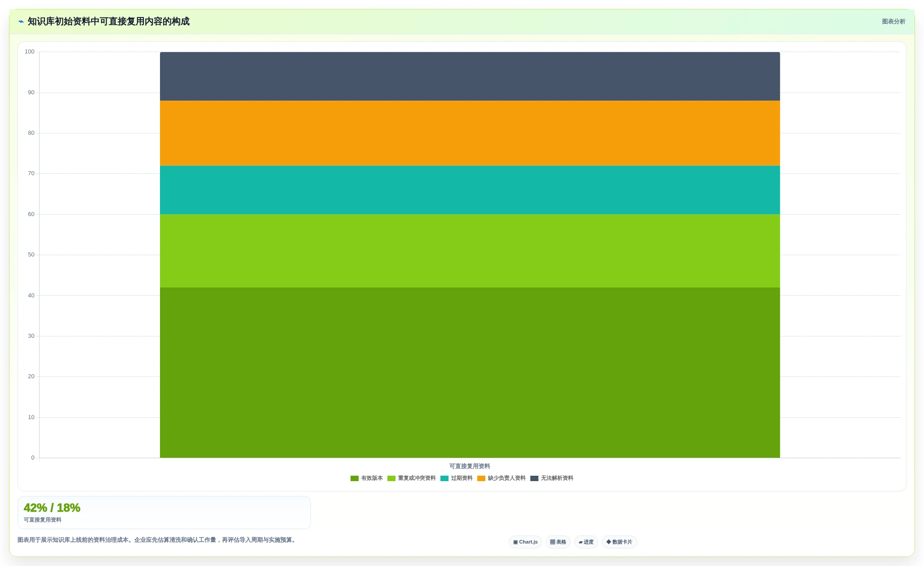Click the footnote text starting 图表用于展示
The width and height of the screenshot is (924, 566).
tap(158, 540)
